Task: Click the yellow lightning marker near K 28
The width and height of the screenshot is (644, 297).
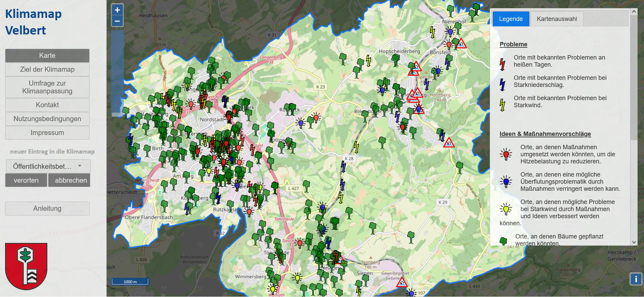Action: click(356, 147)
